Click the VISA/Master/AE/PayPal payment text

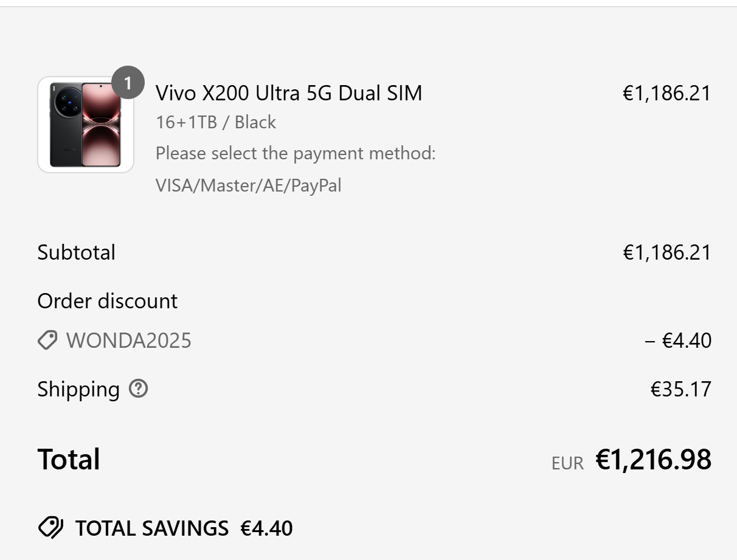pyautogui.click(x=248, y=185)
